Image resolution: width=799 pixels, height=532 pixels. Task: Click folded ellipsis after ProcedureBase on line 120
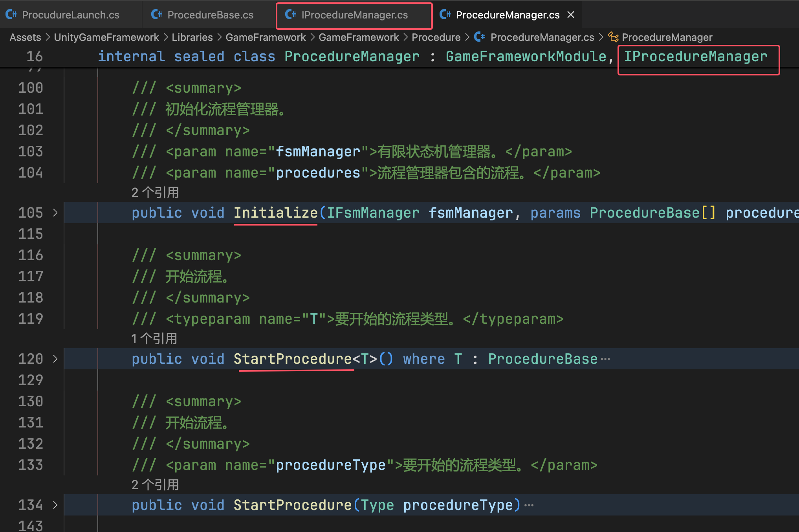[x=605, y=359]
